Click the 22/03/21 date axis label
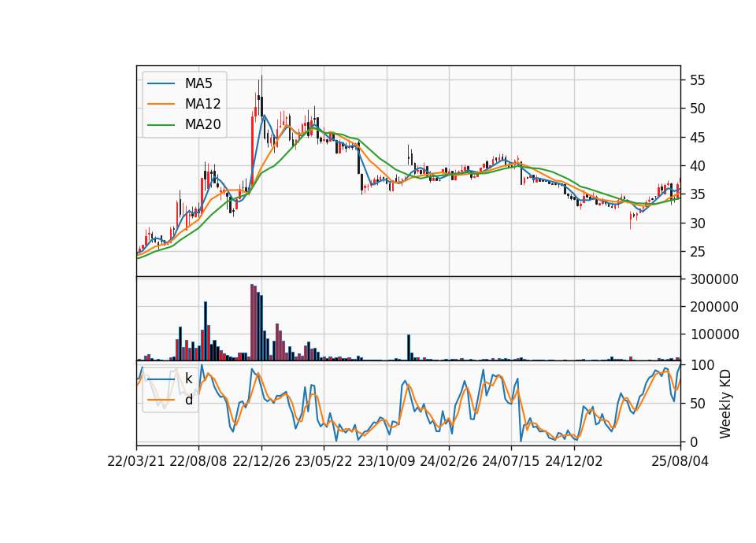756x543 pixels. [x=136, y=461]
